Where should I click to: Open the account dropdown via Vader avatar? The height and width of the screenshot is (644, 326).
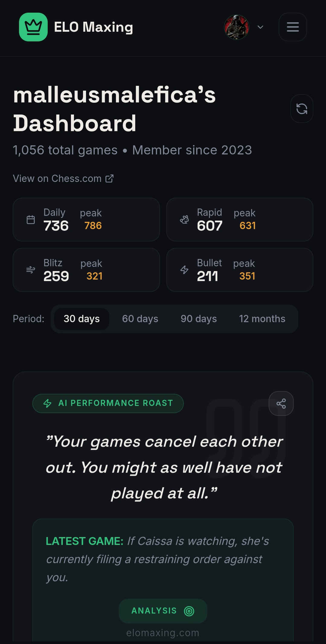coord(237,27)
